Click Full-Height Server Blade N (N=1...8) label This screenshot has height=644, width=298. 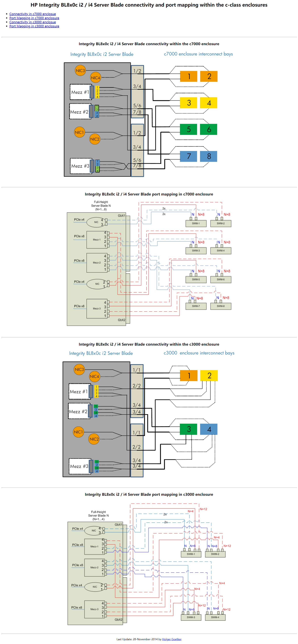click(x=101, y=206)
